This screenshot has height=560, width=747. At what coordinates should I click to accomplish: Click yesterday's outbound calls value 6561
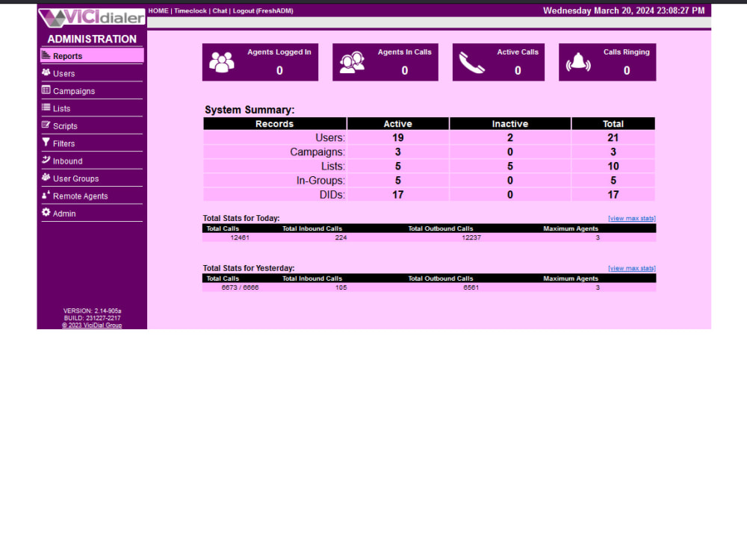471,287
